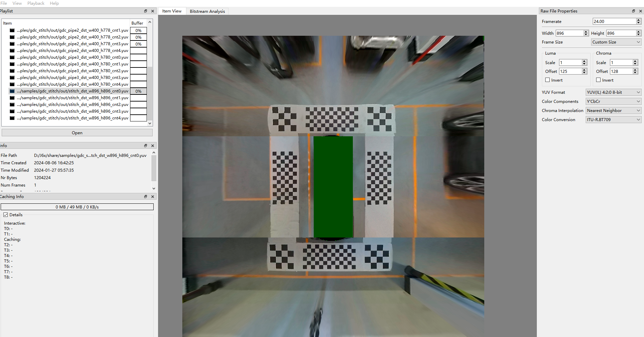This screenshot has height=337, width=644.
Task: Float the Raw File Properties panel
Action: tap(634, 11)
